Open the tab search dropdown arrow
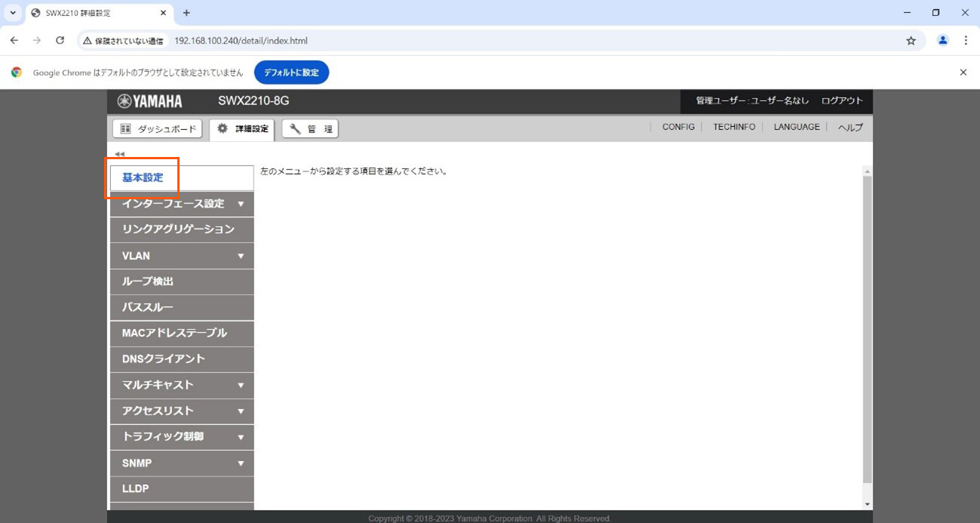Viewport: 980px width, 523px height. 12,13
